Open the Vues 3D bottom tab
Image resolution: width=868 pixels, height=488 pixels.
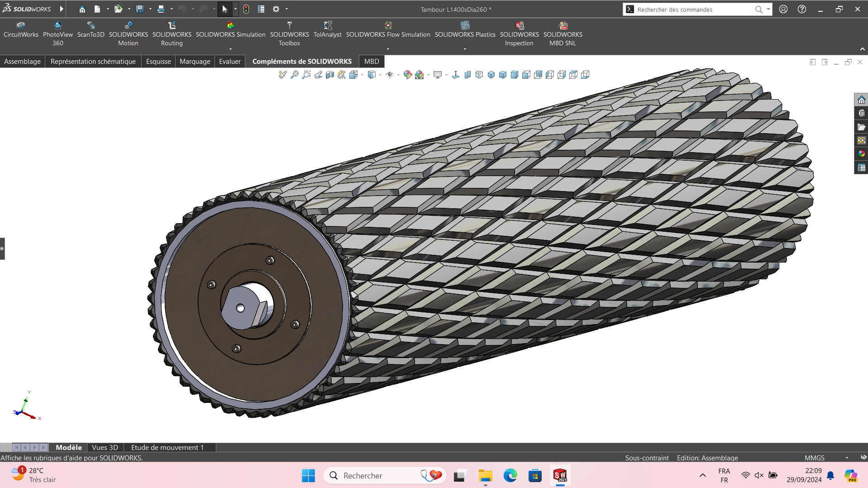[105, 447]
